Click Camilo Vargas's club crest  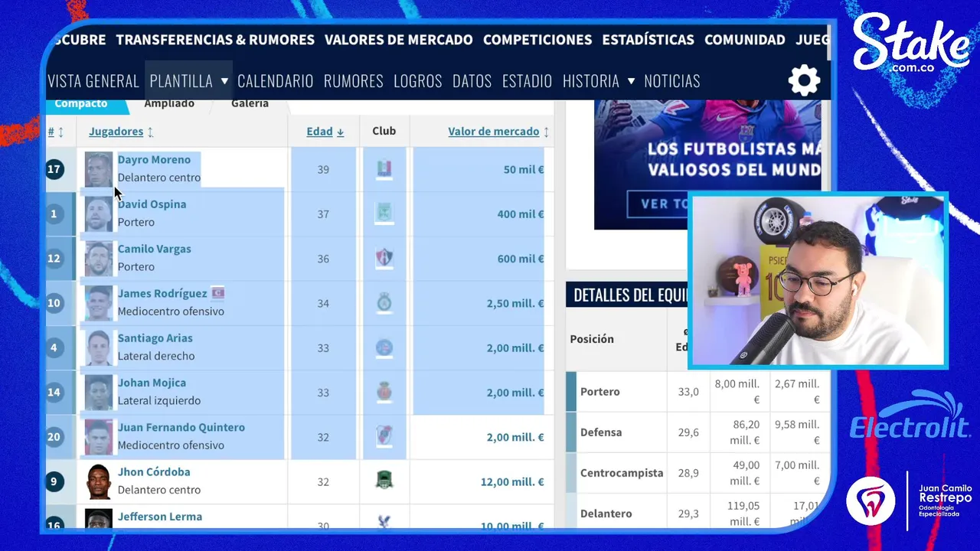point(384,259)
